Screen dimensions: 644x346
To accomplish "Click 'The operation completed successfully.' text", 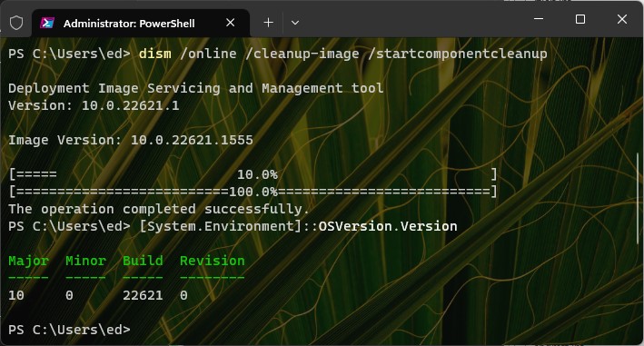I will (x=159, y=209).
